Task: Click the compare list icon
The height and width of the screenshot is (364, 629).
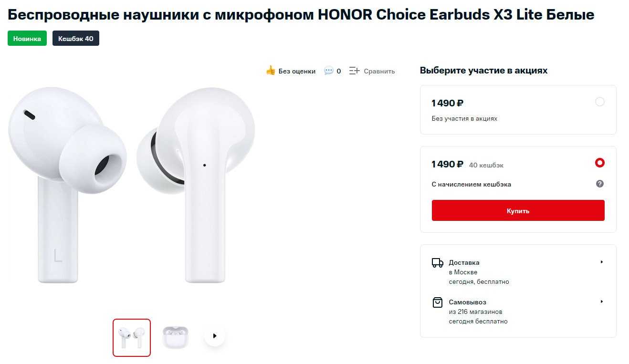Action: click(x=354, y=71)
